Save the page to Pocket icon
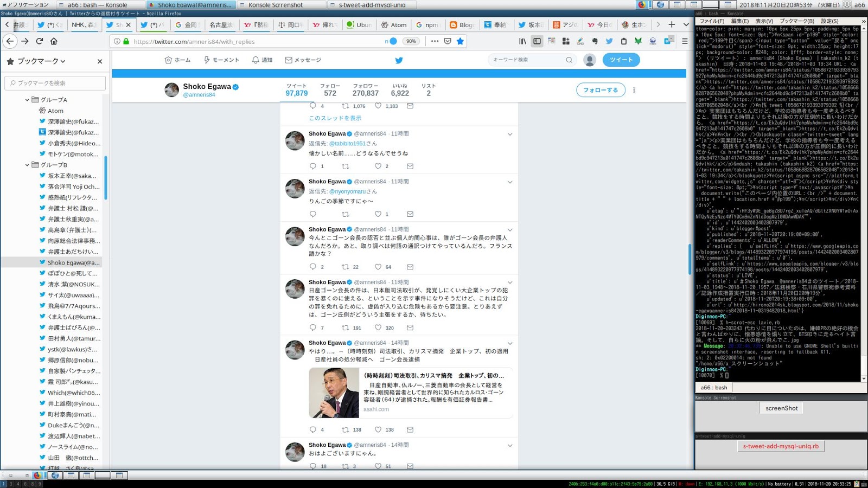The image size is (868, 488). (x=448, y=41)
